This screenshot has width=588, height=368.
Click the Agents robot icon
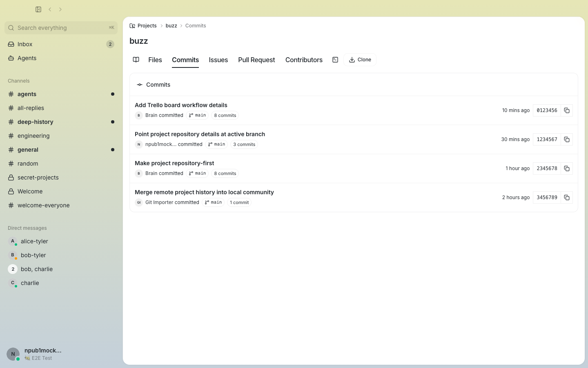click(x=11, y=58)
